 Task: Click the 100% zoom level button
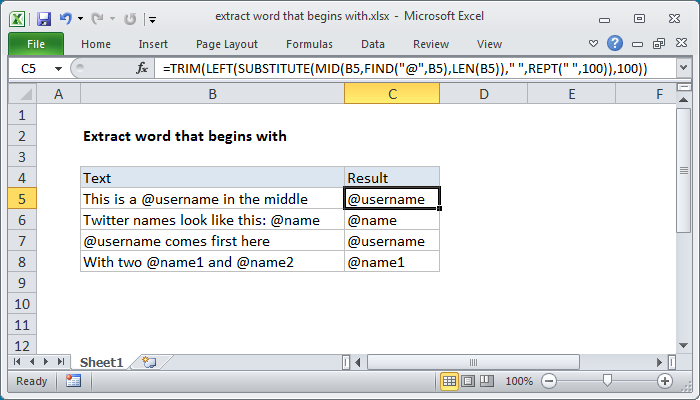[x=518, y=381]
